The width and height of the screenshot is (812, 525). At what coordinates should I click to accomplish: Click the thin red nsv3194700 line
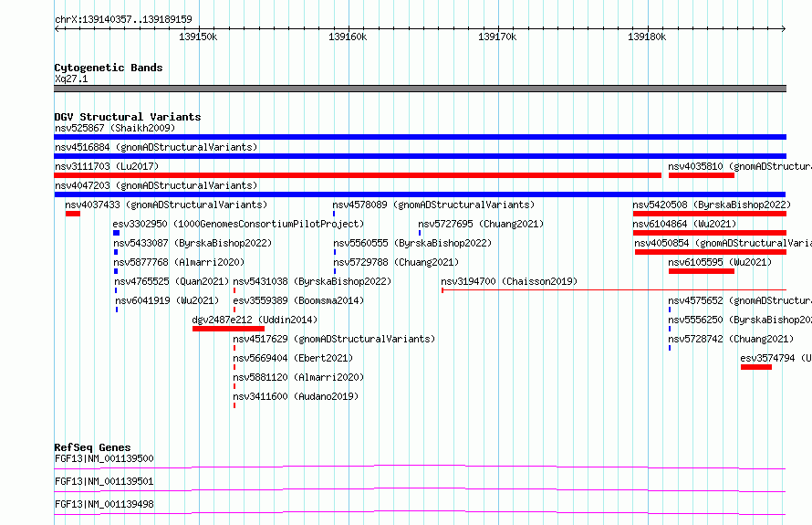[x=614, y=290]
